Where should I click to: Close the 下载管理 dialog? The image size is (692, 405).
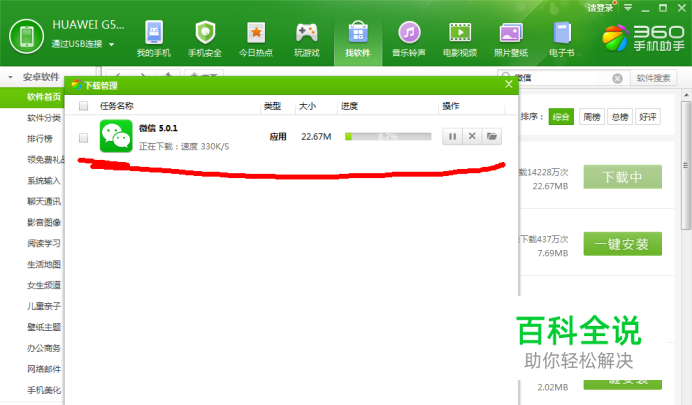click(508, 84)
